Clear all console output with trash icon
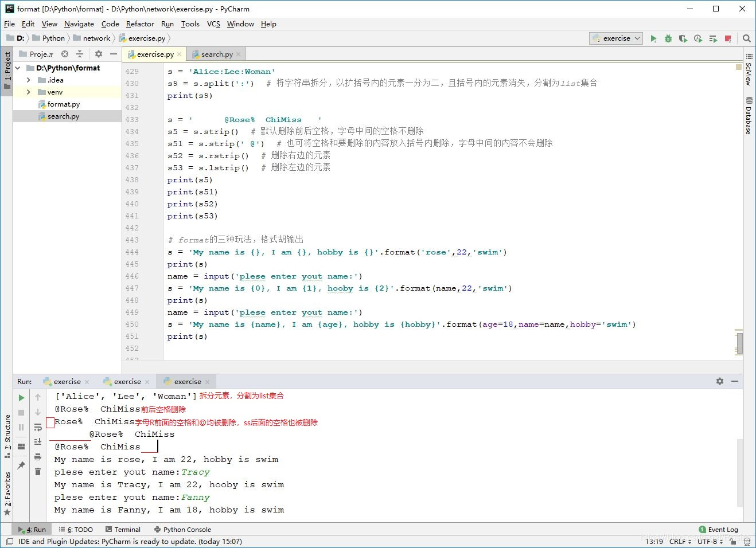Screen dimensions: 756x548 [38, 471]
